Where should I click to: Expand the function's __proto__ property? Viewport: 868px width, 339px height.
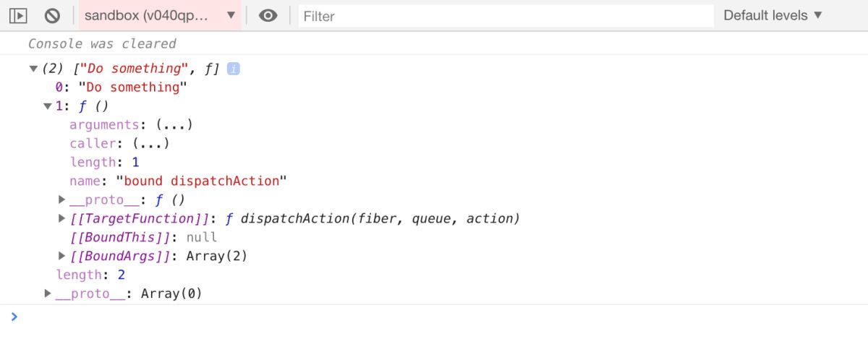62,199
